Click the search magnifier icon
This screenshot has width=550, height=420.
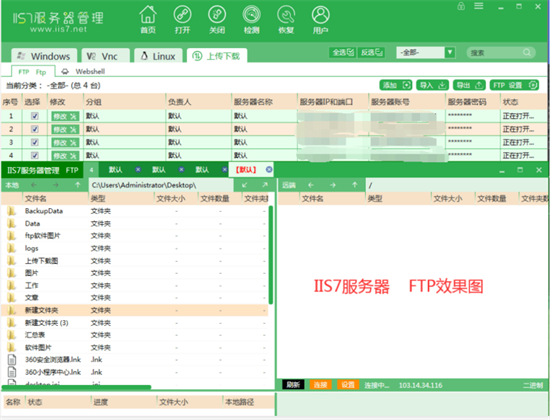point(526,52)
